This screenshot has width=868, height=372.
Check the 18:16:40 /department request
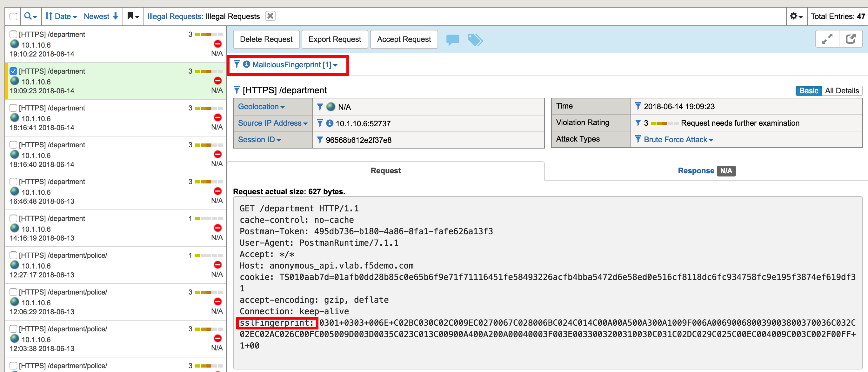13,144
